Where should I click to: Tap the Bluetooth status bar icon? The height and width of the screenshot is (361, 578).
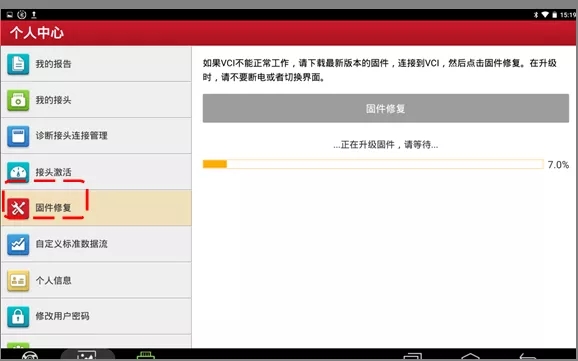(536, 15)
